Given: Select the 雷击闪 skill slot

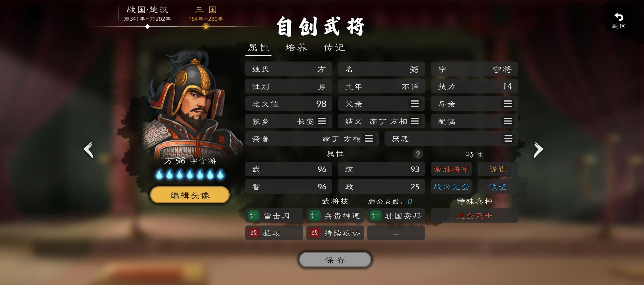Looking at the screenshot, I should pyautogui.click(x=274, y=215).
